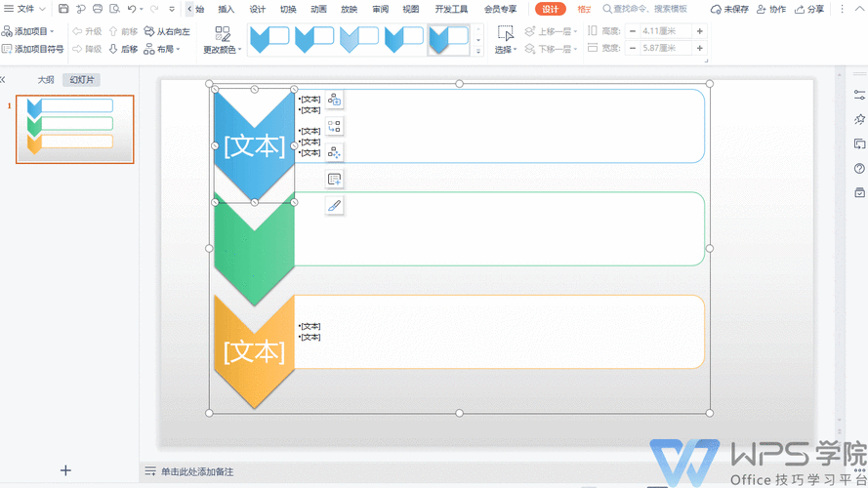Click the Save icon in quick access toolbar
868x488 pixels.
tap(63, 9)
